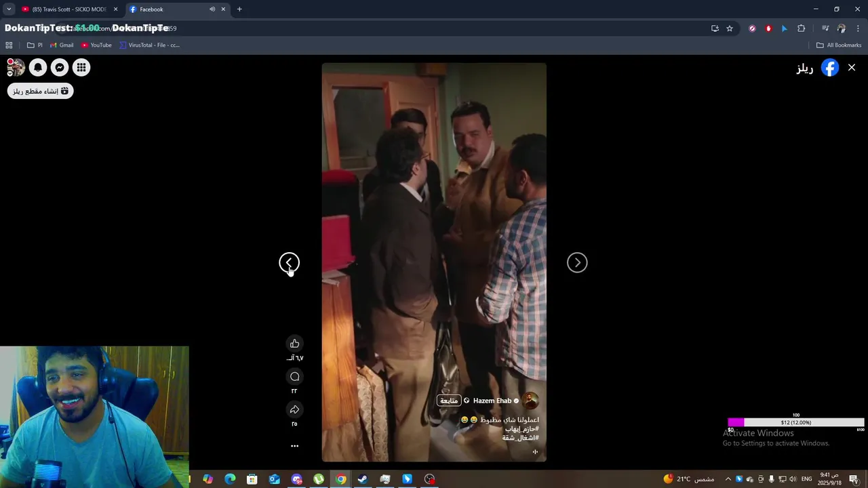Screen dimensions: 868x488
Task: Open the PI bookmarks folder
Action: pos(35,45)
